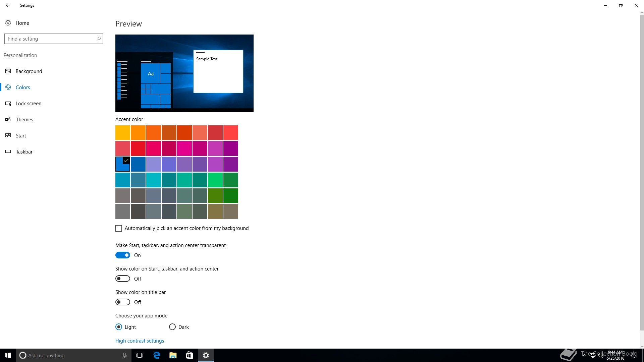The height and width of the screenshot is (362, 644).
Task: Click the back arrow in Settings
Action: coord(8,5)
